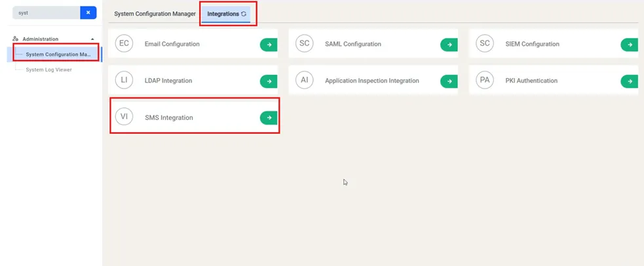The image size is (644, 266).
Task: Select System Configuration Manager in sidebar
Action: tap(54, 54)
